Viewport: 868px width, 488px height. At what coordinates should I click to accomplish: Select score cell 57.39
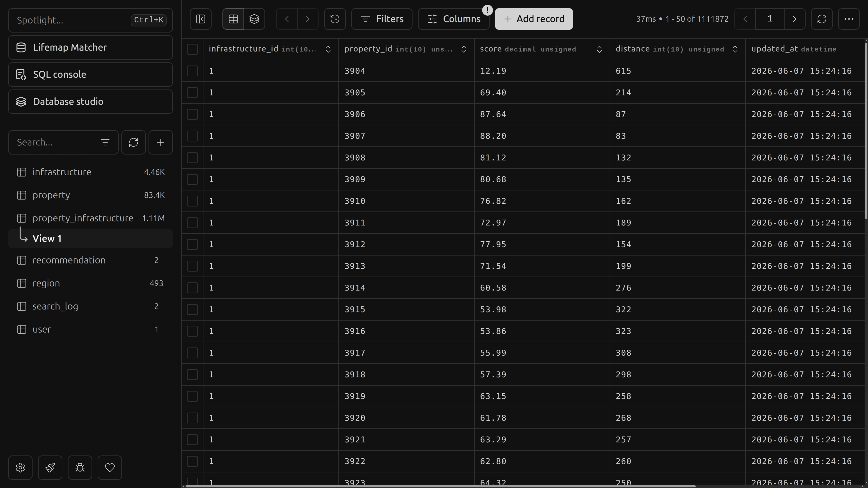[x=542, y=375]
